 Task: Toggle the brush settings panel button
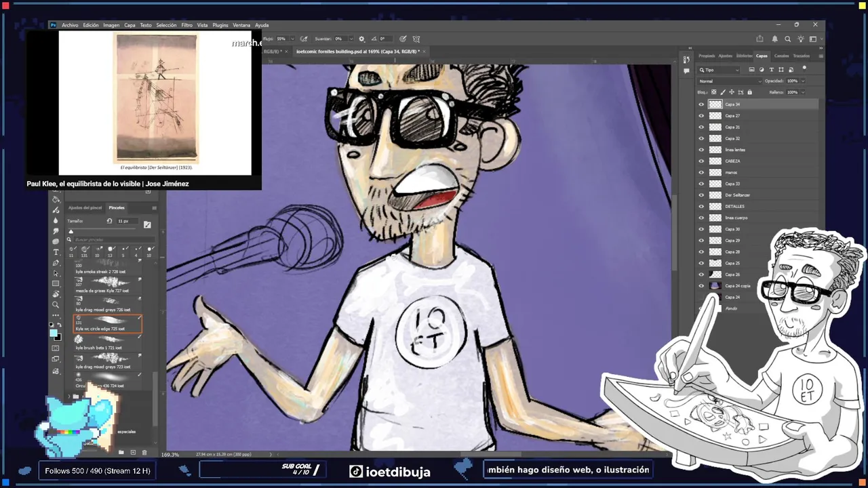(147, 225)
